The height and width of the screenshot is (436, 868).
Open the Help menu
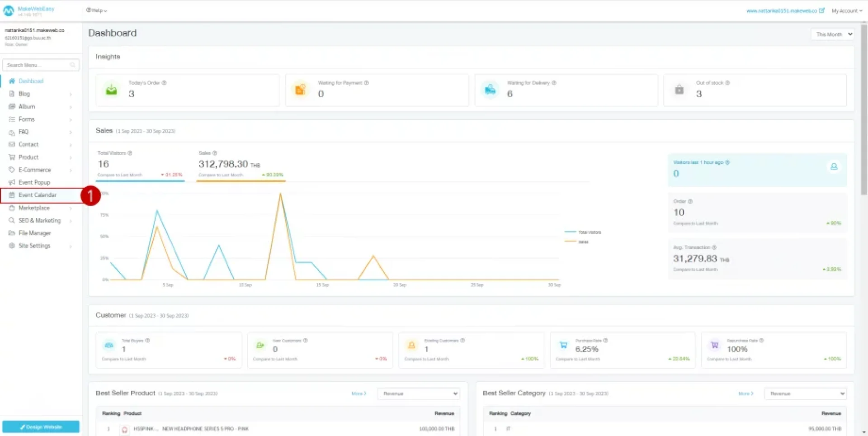click(x=96, y=10)
